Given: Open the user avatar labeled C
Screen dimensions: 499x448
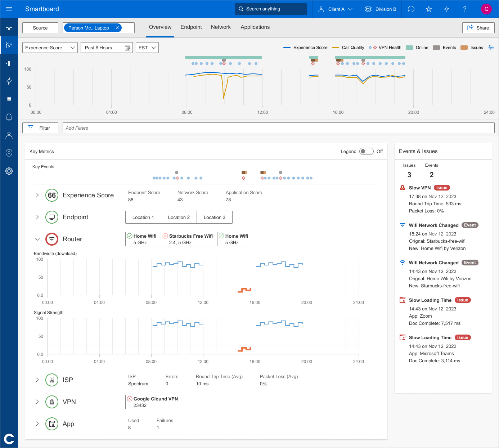Looking at the screenshot, I should [486, 9].
